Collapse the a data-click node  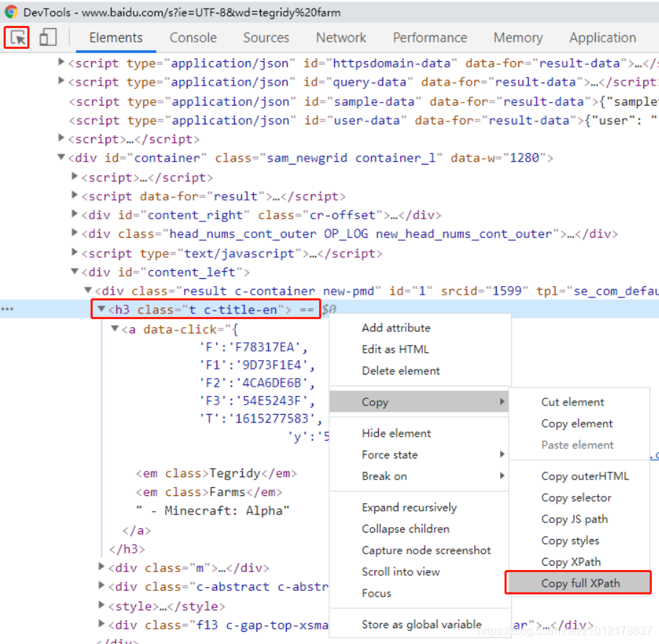(115, 328)
